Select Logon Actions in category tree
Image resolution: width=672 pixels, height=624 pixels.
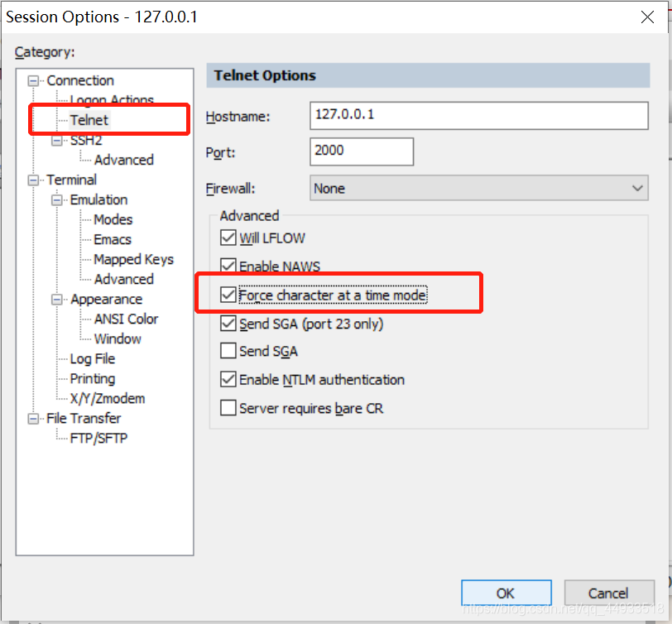tap(112, 99)
